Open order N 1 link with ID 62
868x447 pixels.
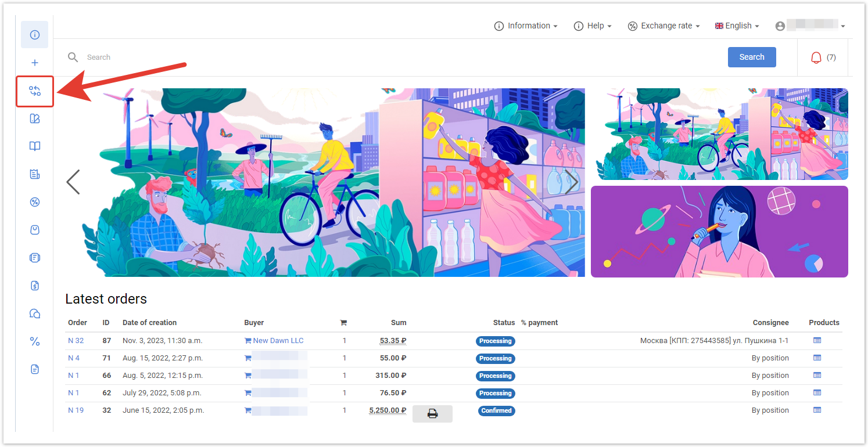(x=74, y=393)
